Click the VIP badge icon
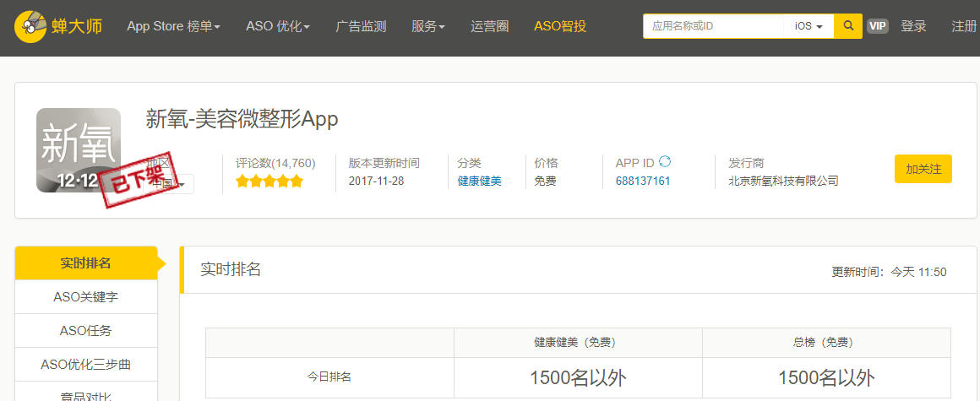Viewport: 980px width, 401px height. pos(878,26)
